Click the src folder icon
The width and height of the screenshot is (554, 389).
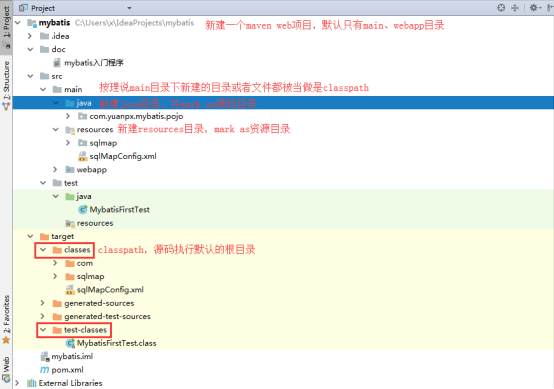[x=45, y=76]
